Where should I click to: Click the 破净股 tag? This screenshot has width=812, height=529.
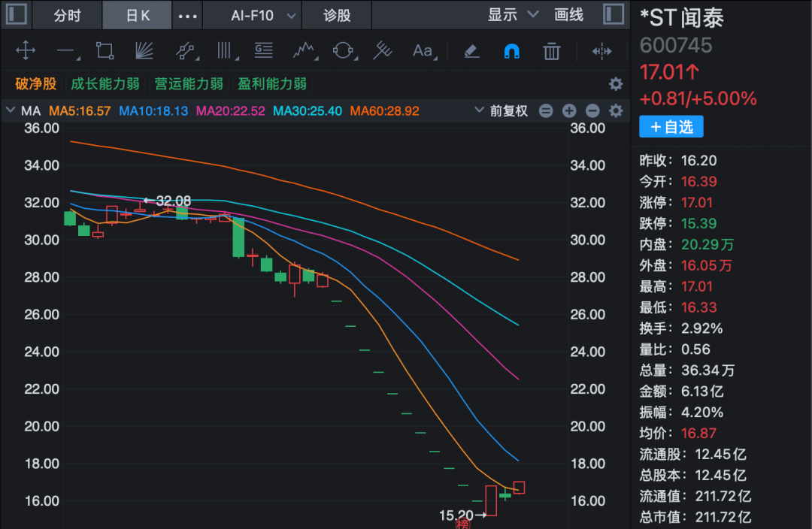coord(36,84)
